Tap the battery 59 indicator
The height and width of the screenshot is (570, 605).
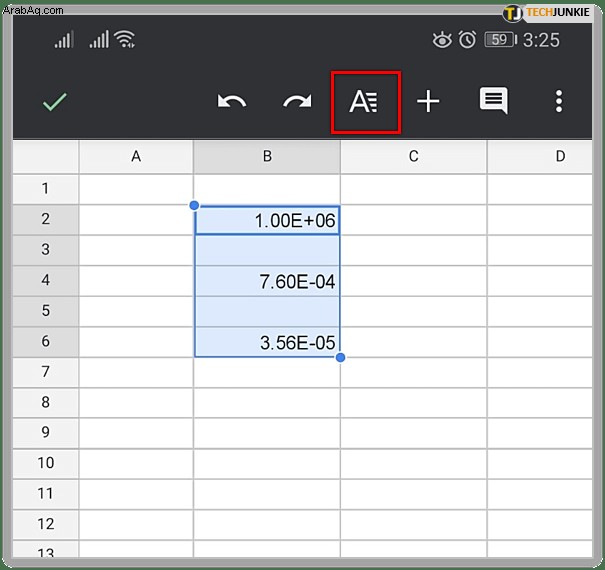500,40
